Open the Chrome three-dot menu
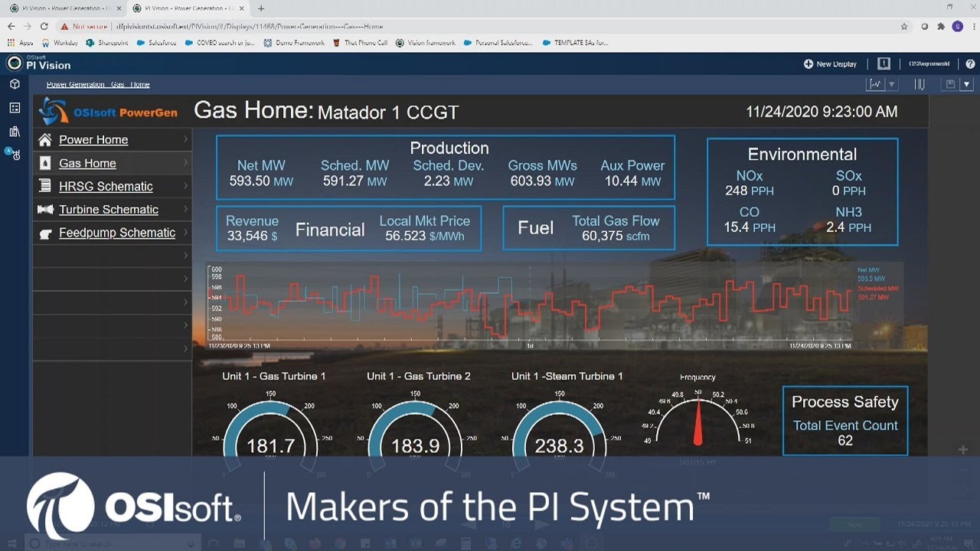The width and height of the screenshot is (980, 551). point(972,26)
